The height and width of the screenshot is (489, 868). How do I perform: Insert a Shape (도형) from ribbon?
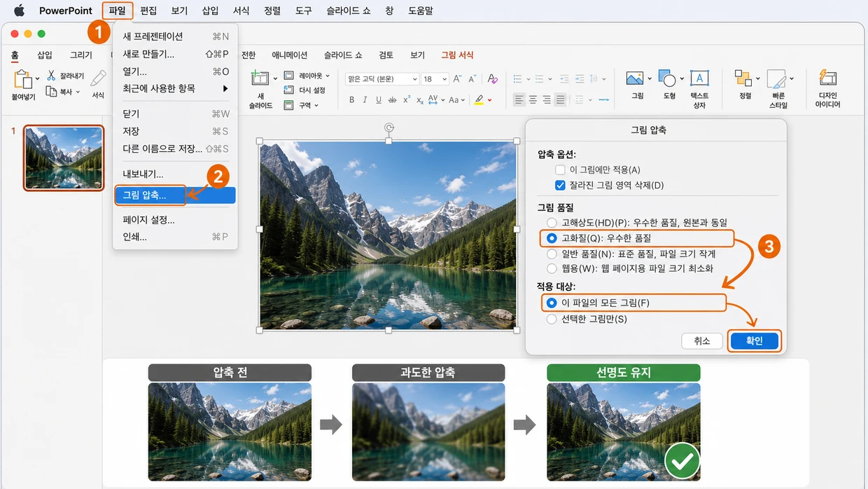click(x=666, y=78)
